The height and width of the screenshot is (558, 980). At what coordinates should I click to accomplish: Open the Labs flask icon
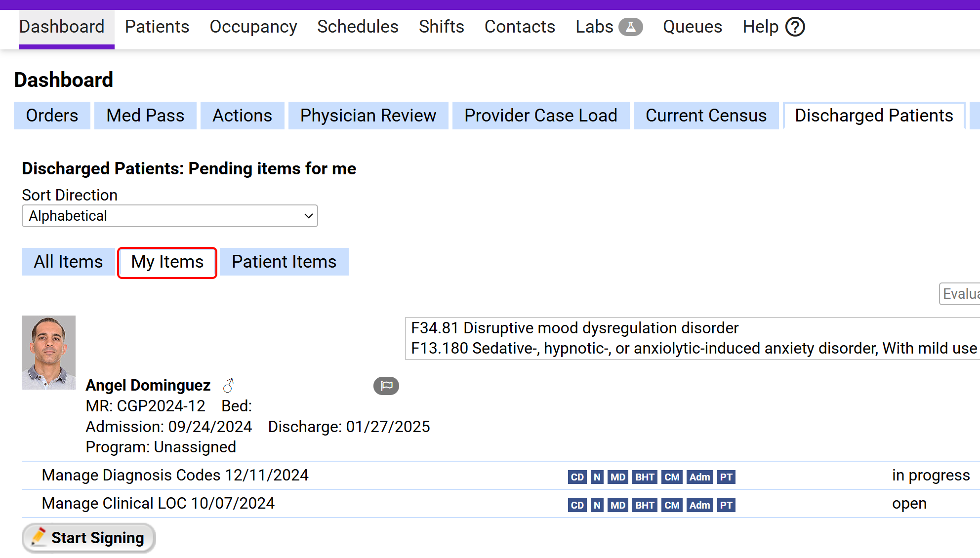point(630,27)
